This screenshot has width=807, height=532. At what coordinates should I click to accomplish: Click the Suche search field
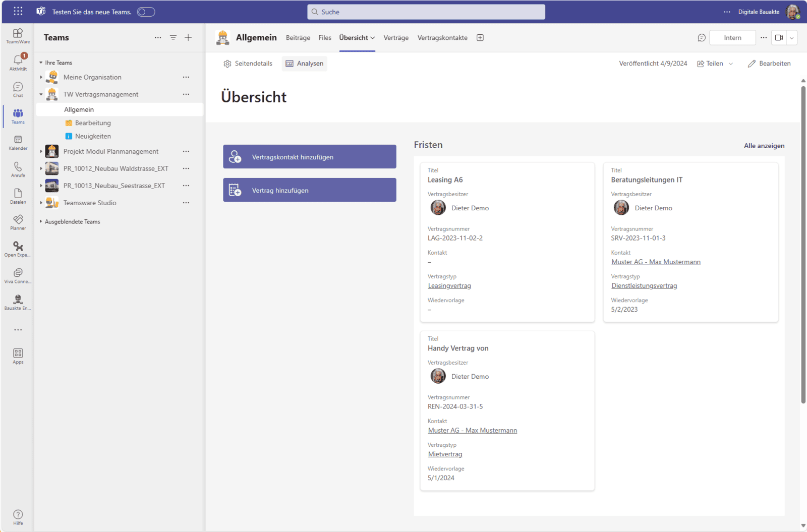click(x=426, y=12)
